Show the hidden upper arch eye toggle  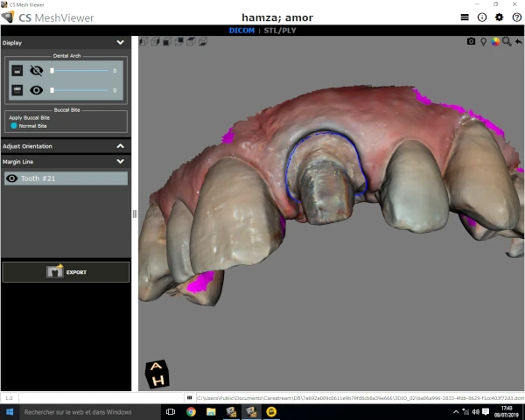click(36, 71)
